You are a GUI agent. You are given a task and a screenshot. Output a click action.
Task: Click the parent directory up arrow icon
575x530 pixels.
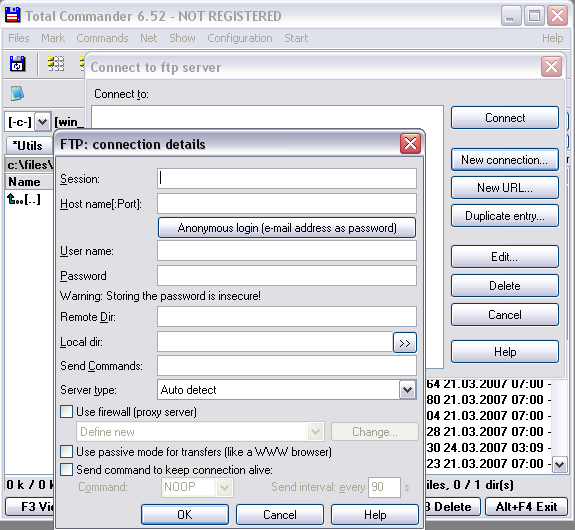(12, 199)
